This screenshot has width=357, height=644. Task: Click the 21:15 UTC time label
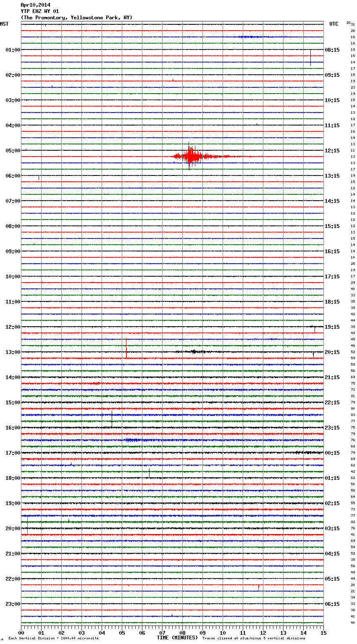tap(332, 377)
